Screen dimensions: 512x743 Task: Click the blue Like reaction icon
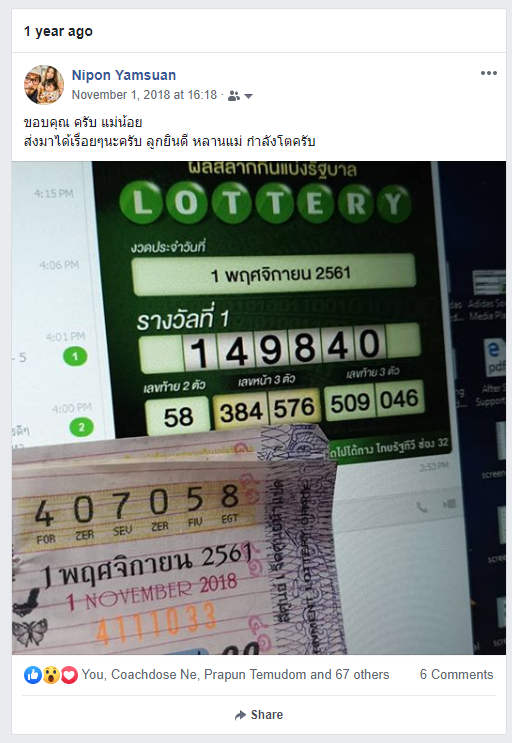click(x=33, y=675)
